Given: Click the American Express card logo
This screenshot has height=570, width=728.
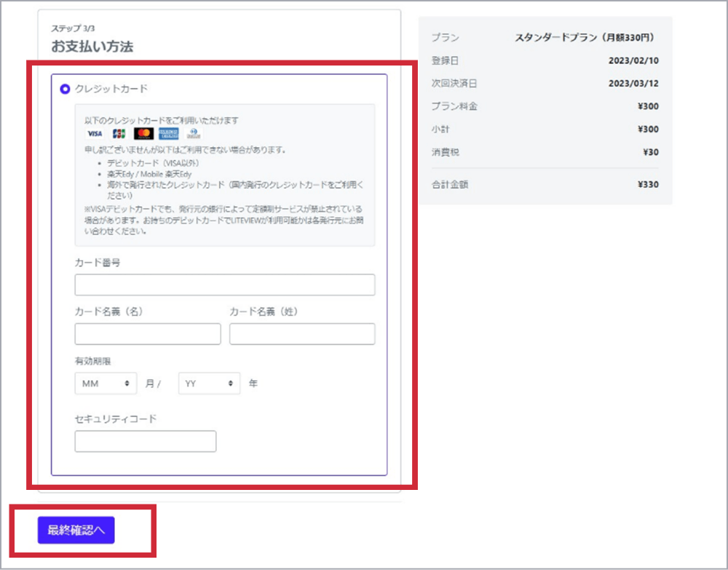Looking at the screenshot, I should [168, 134].
